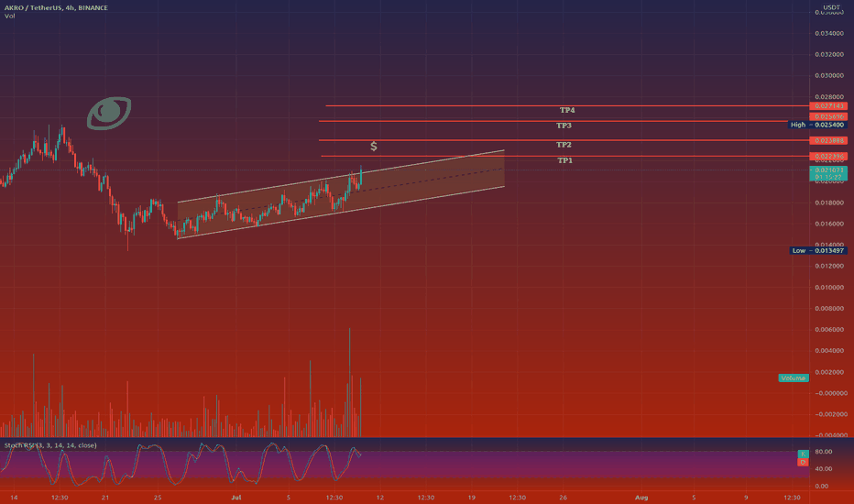Select the TP1 text label

[x=564, y=160]
